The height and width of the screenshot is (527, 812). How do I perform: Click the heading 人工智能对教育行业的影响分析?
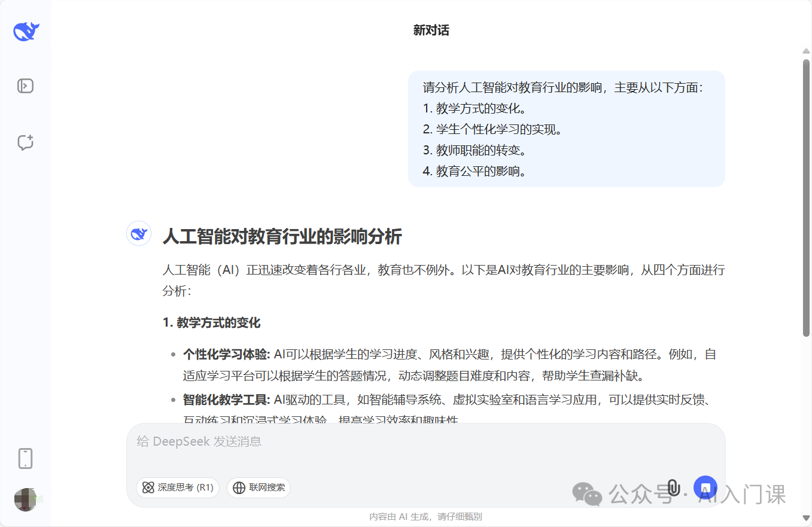282,237
